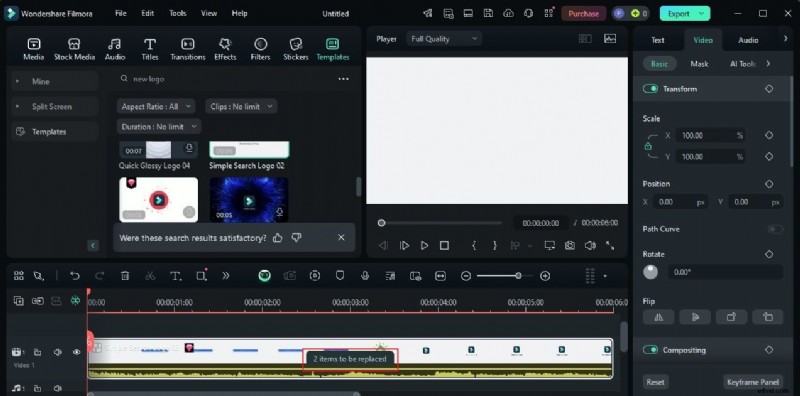
Task: Select the Templates tab icon
Action: pos(332,43)
